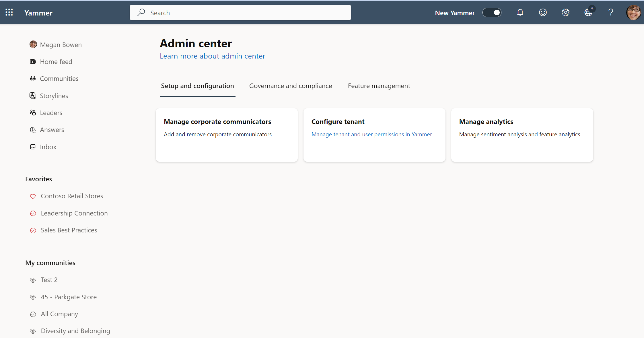
Task: Open the Feature management tab
Action: click(379, 86)
